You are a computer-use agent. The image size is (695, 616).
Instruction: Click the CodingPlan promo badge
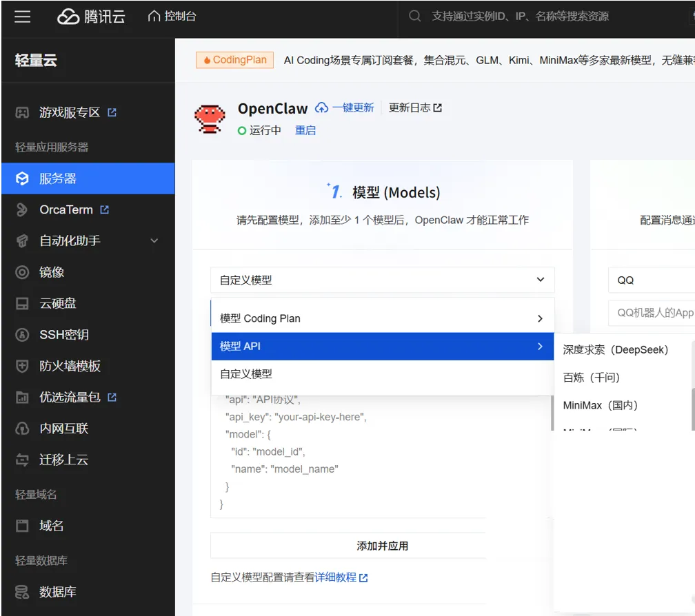(x=235, y=60)
